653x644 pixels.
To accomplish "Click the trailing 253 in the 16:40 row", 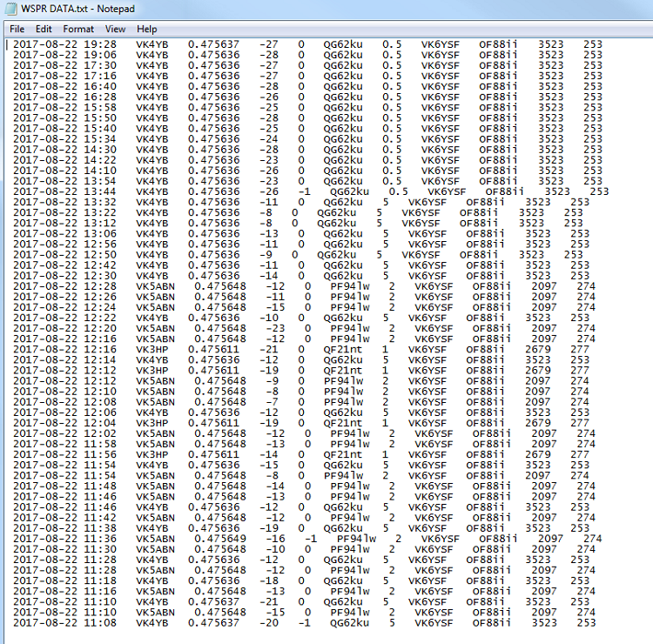I will click(x=593, y=86).
